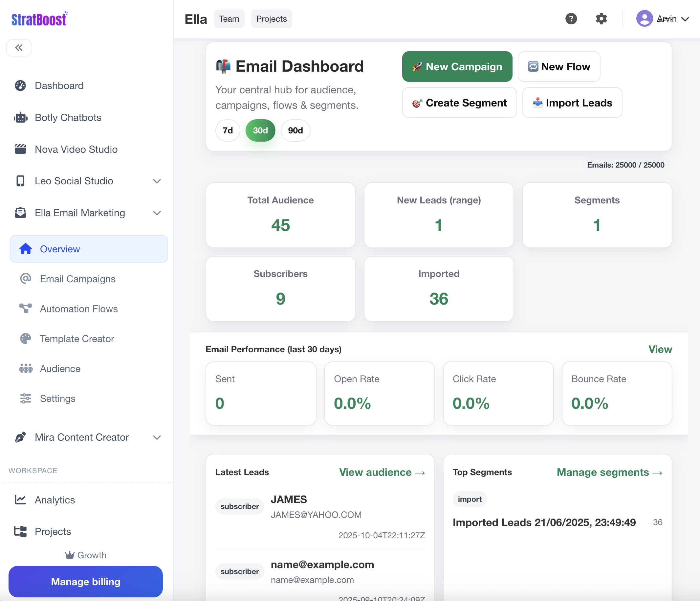Switch to the Projects tab
The image size is (700, 601).
pos(271,19)
